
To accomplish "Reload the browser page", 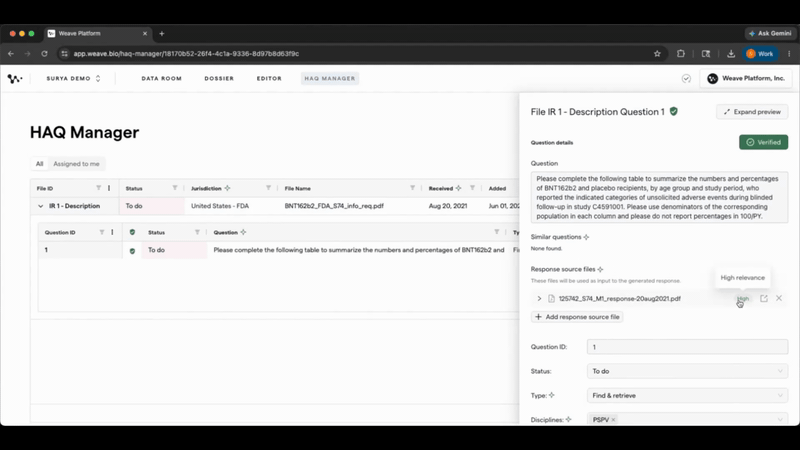I will 44,54.
